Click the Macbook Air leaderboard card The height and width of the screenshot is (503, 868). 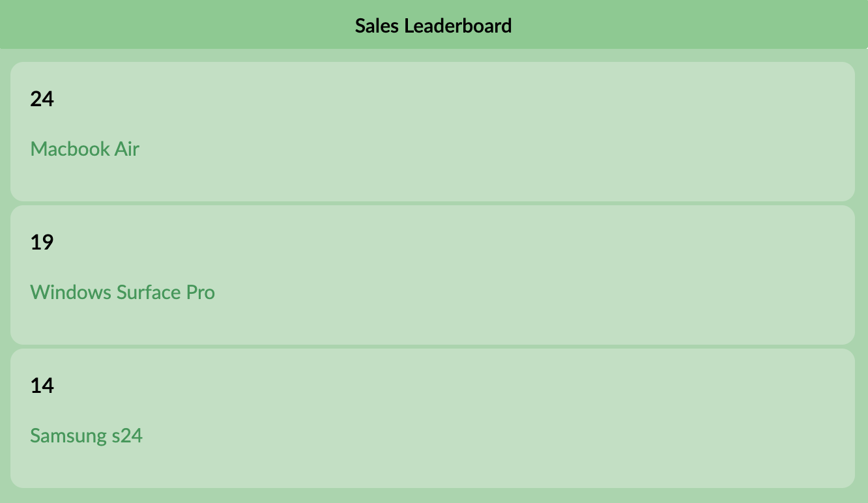point(433,132)
